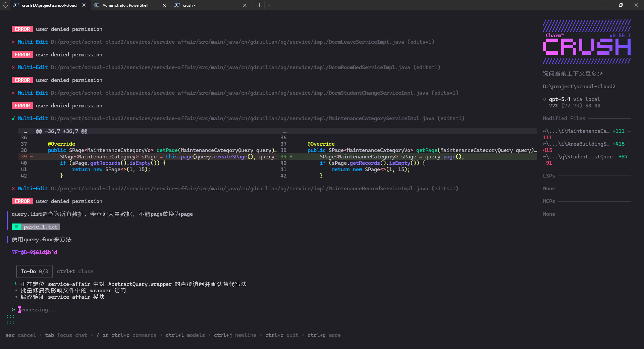Close the Administrator: PowerShell tab

coord(164,5)
